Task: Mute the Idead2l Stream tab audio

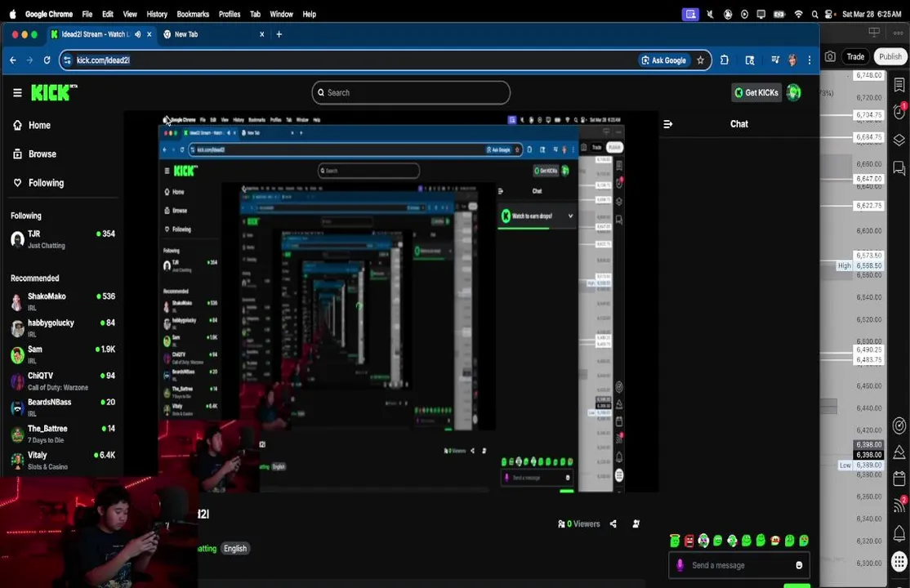Action: coord(137,34)
